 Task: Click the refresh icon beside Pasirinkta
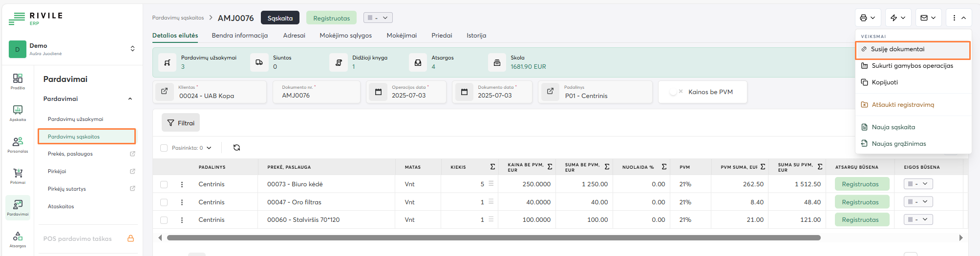(236, 148)
